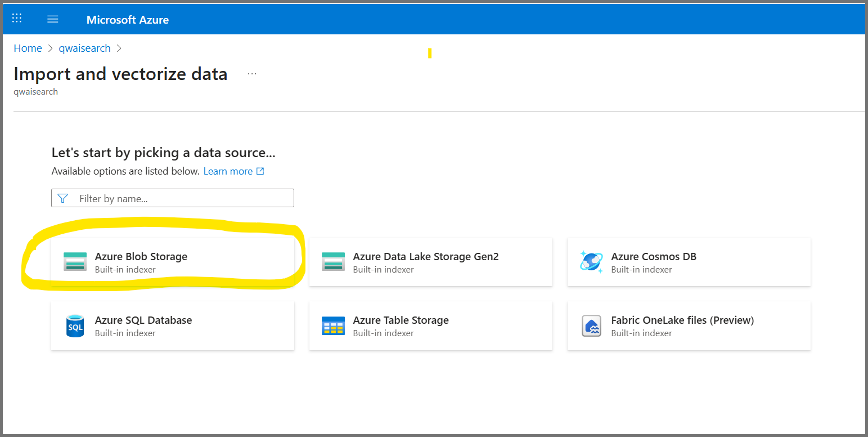The width and height of the screenshot is (868, 437).
Task: Select Fabric OneLake files (Preview) label
Action: click(682, 320)
